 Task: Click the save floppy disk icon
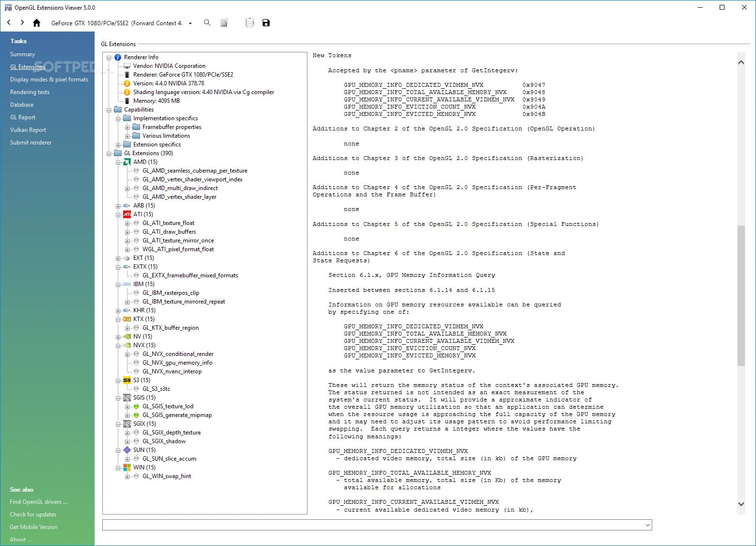(x=266, y=23)
